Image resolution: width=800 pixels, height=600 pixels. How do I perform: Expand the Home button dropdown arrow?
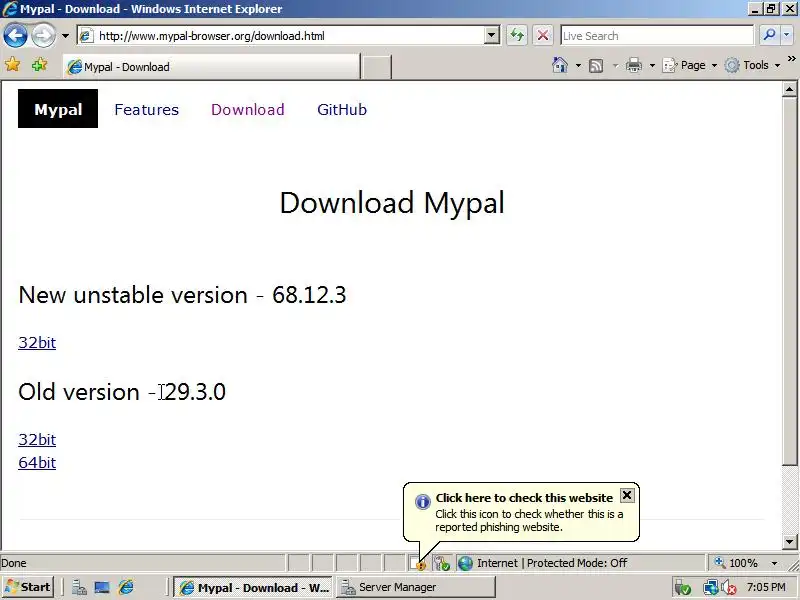tap(578, 65)
